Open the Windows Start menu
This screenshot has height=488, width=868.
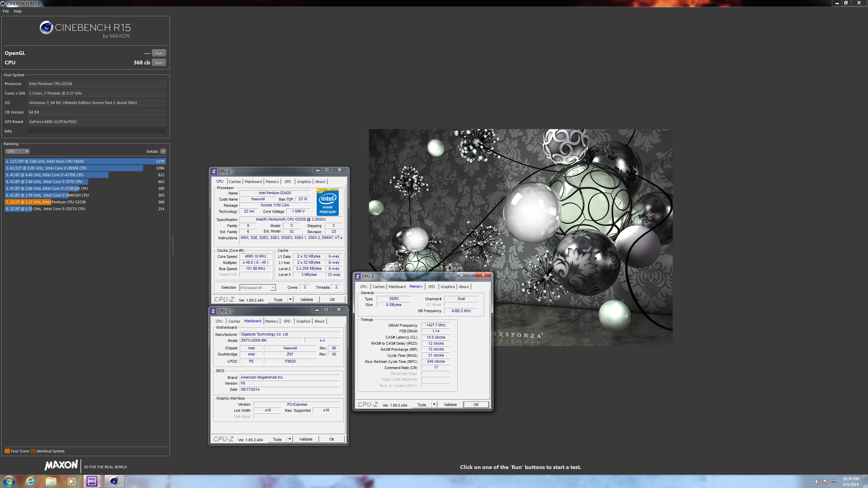click(x=9, y=481)
